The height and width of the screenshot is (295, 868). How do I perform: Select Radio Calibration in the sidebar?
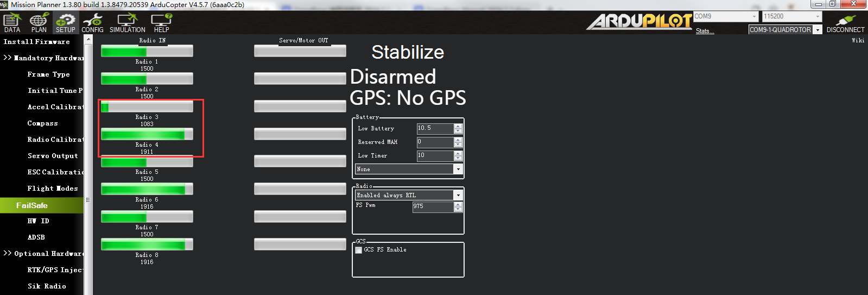pyautogui.click(x=55, y=140)
